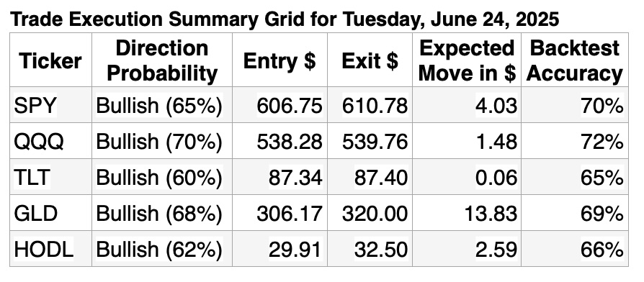This screenshot has height=282, width=644.
Task: Select the SPY ticker cell
Action: tap(50, 105)
